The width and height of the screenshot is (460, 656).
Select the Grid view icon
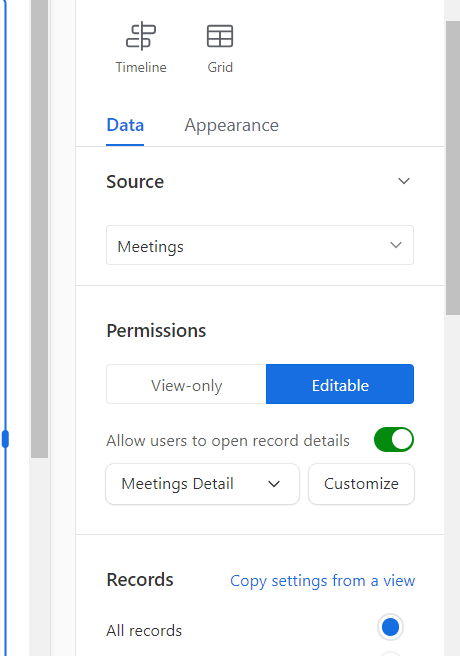coord(220,36)
